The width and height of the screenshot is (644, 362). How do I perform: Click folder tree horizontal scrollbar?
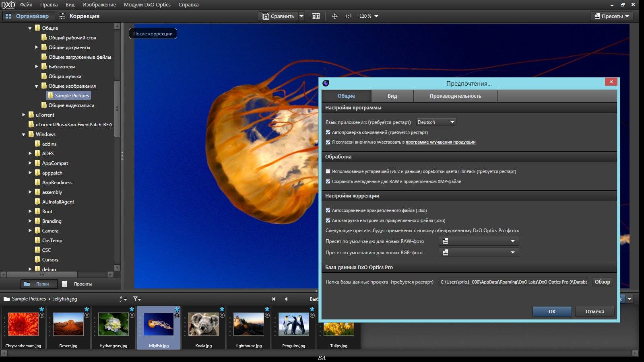click(x=42, y=274)
